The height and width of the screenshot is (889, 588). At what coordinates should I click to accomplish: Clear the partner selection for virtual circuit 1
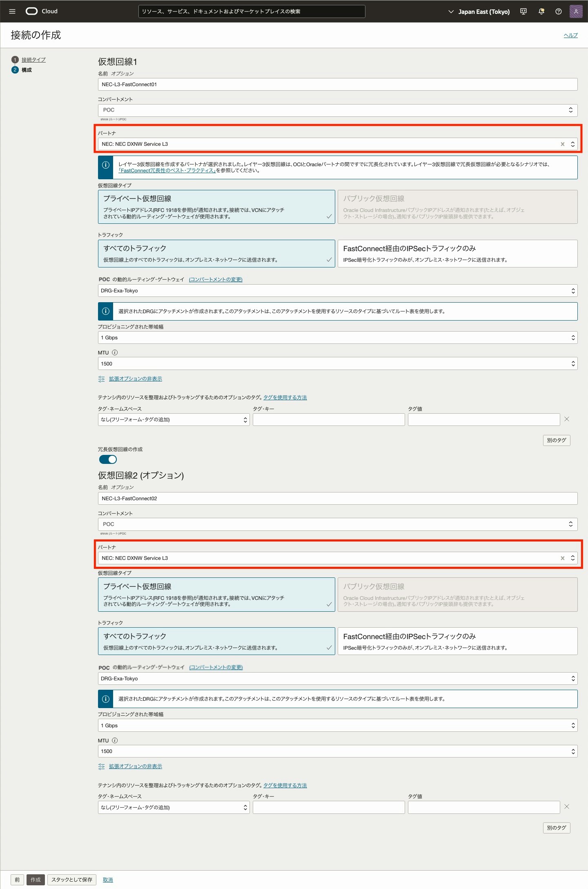pyautogui.click(x=563, y=144)
